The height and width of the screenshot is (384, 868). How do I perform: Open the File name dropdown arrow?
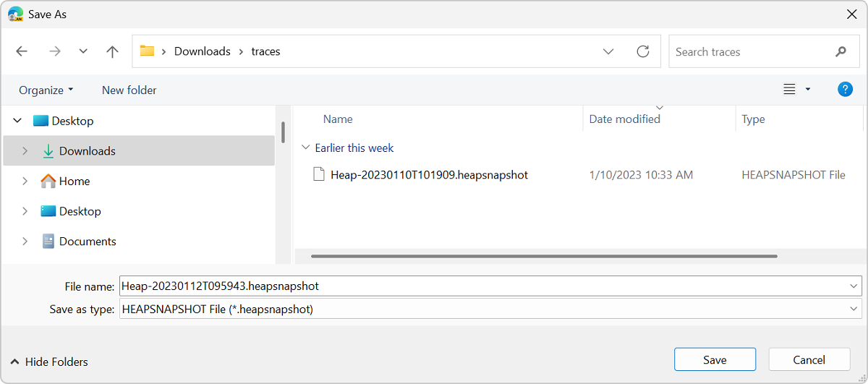coord(854,286)
